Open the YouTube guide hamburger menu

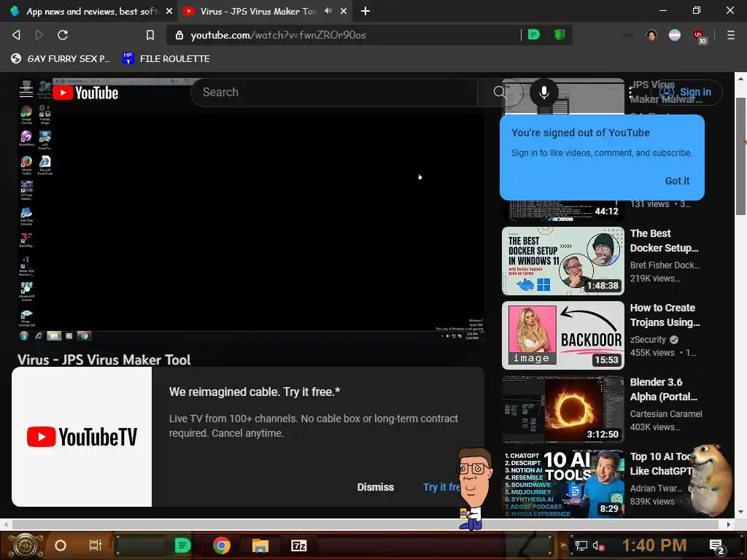point(26,92)
